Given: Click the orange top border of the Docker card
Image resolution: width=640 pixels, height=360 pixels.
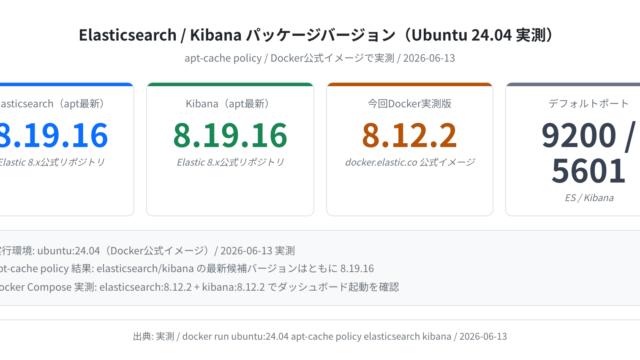Looking at the screenshot, I should (409, 84).
